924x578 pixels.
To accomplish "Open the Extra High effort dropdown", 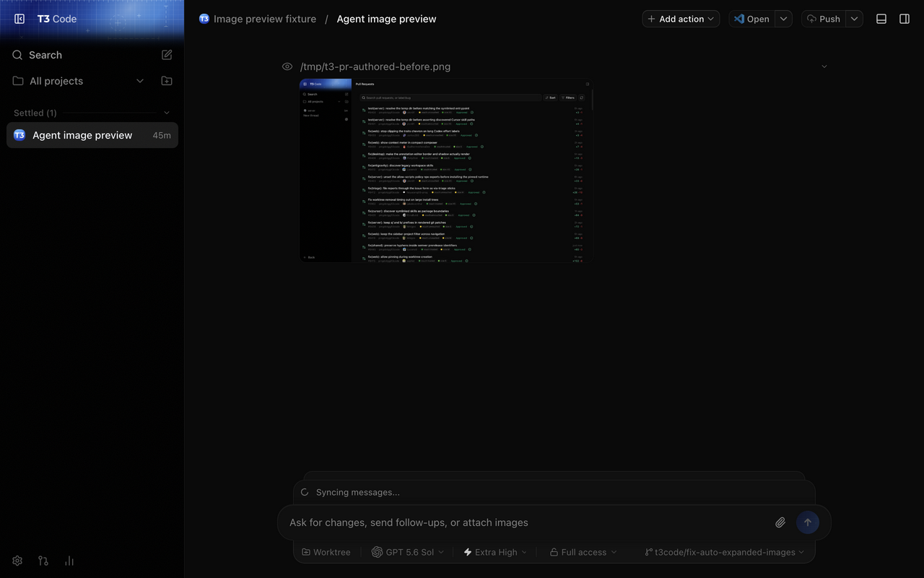I will pos(495,552).
